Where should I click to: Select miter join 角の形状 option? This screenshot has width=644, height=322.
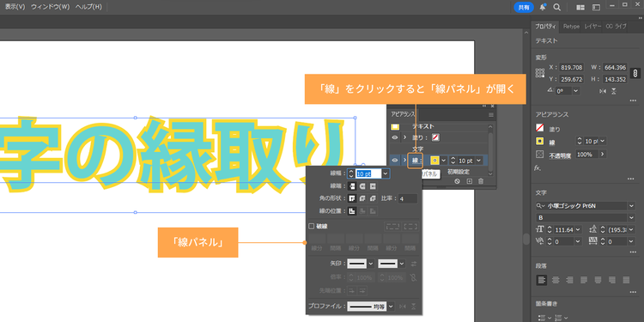point(351,199)
